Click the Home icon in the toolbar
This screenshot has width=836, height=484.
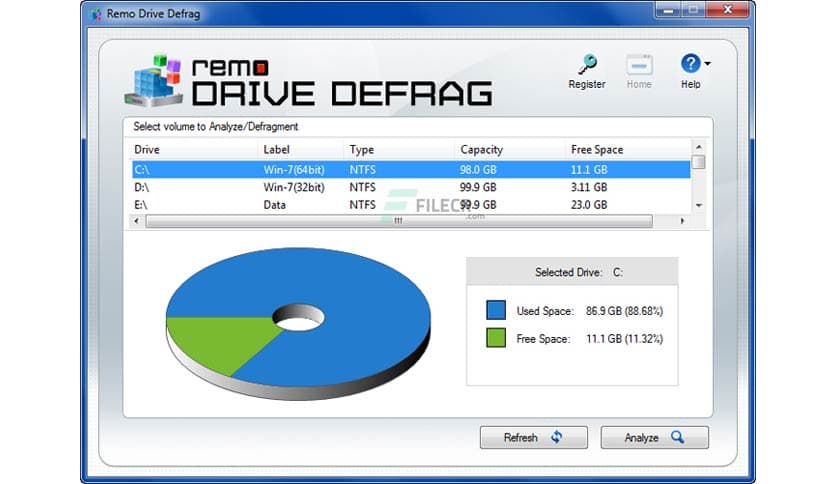pyautogui.click(x=639, y=66)
